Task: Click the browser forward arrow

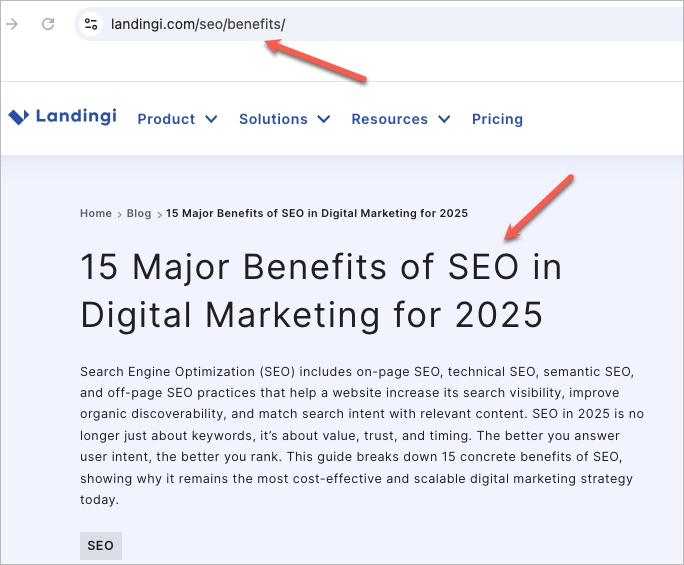Action: pos(12,24)
